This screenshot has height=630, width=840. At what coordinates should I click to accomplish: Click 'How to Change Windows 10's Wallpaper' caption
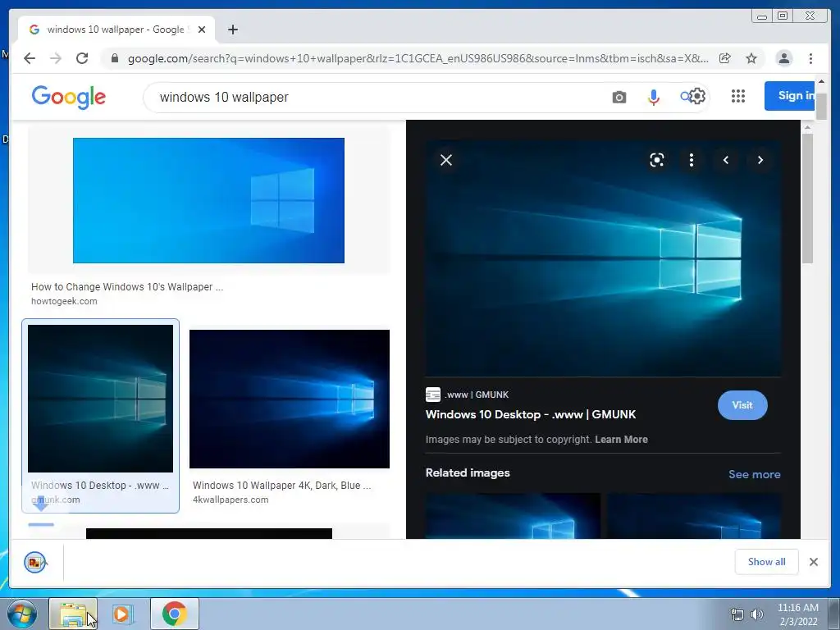127,287
